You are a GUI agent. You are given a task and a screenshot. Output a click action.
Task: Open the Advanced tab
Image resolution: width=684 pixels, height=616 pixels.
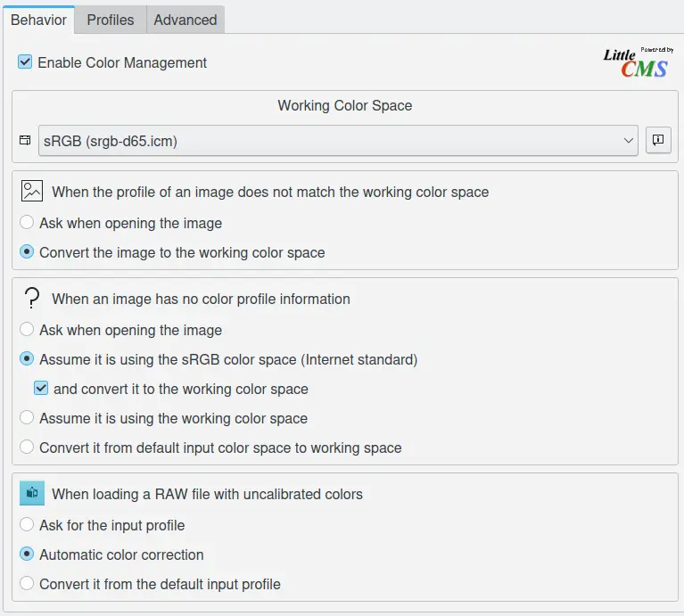point(185,20)
